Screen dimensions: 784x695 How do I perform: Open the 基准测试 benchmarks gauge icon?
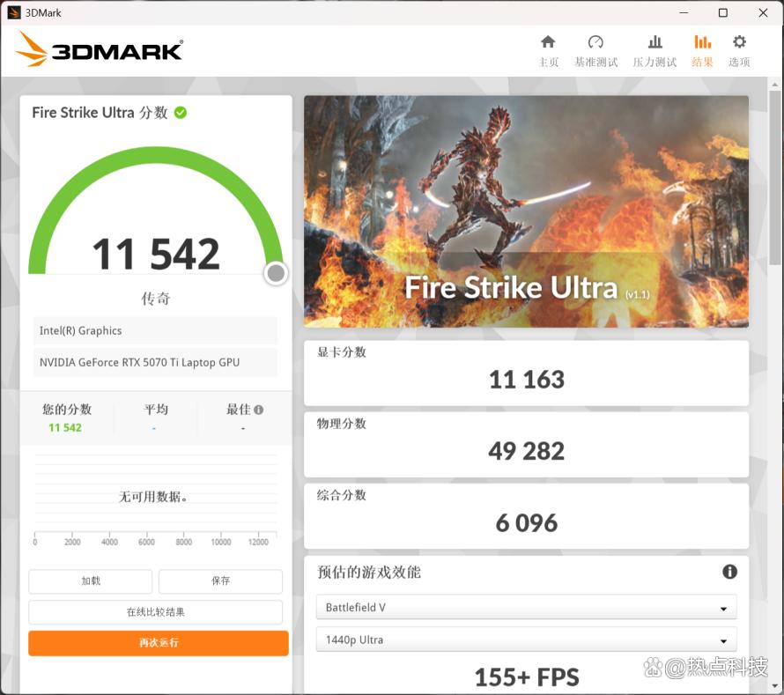click(x=595, y=42)
